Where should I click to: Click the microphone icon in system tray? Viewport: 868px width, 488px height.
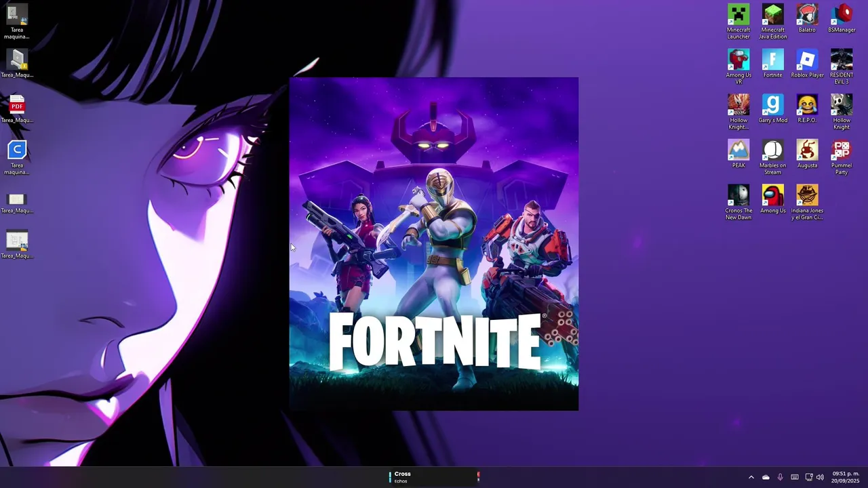point(780,477)
